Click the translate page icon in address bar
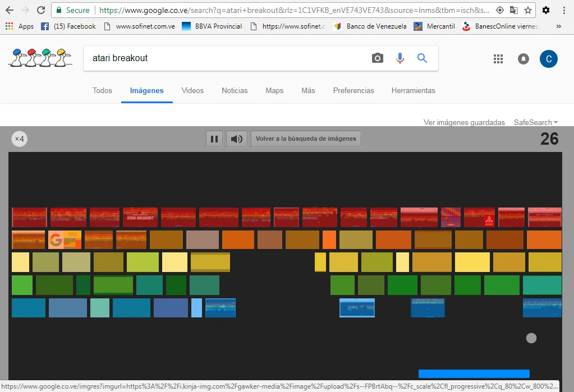This screenshot has width=574, height=392. 514,10
